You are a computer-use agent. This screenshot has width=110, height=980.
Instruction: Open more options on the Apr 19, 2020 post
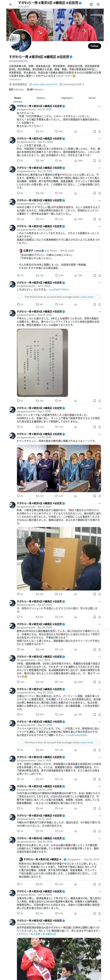(x=99, y=106)
